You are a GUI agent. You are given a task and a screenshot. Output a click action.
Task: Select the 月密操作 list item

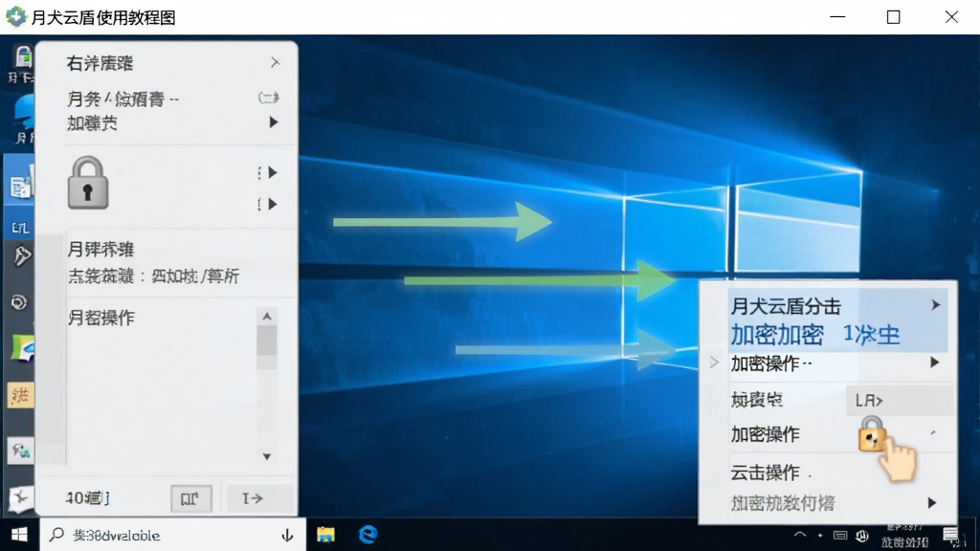tap(101, 318)
